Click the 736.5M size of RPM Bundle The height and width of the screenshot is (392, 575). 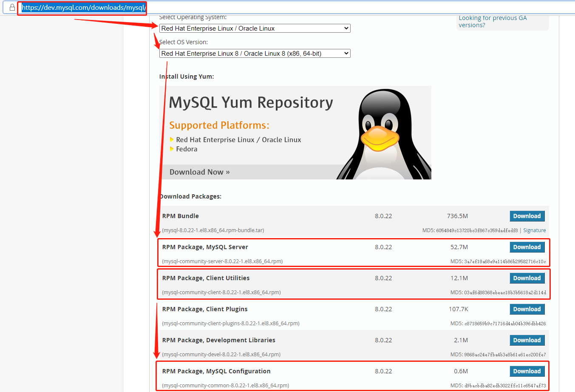(457, 216)
